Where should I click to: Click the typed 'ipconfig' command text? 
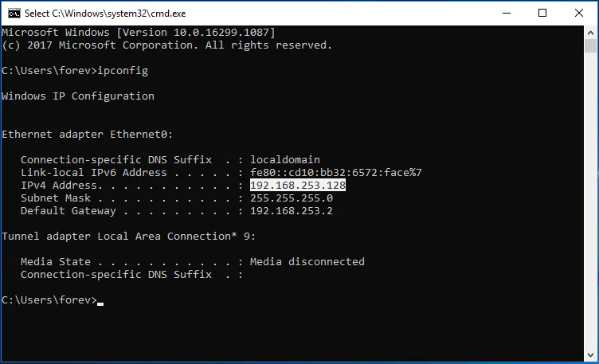pos(123,71)
